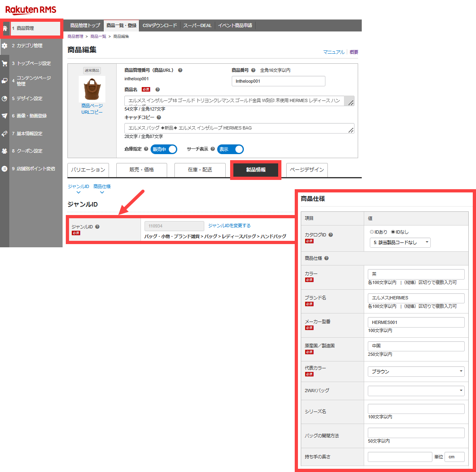This screenshot has height=472, width=476.
Task: Open クーポン設定 in the left sidebar
Action: pyautogui.click(x=29, y=151)
